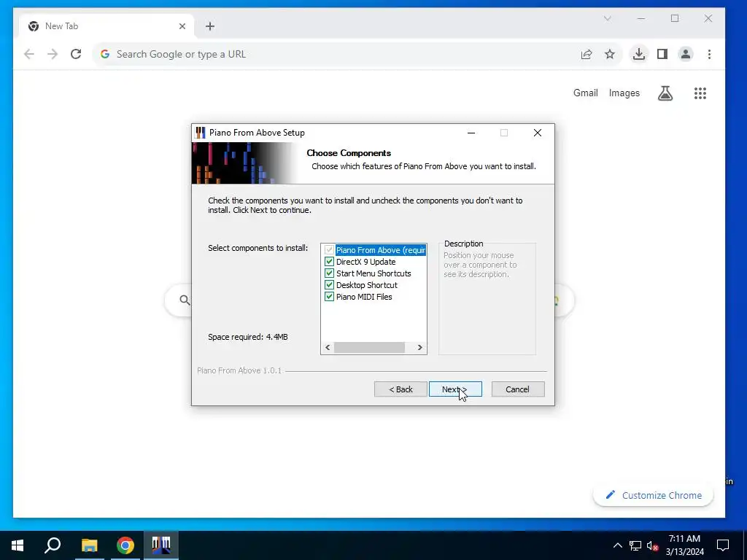
Task: Click the share page icon in Chrome
Action: coord(587,54)
